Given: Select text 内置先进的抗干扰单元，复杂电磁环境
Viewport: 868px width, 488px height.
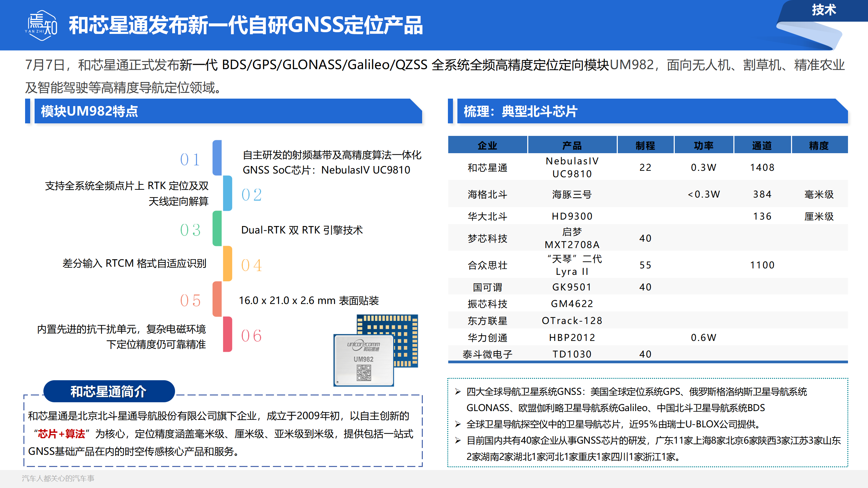Looking at the screenshot, I should coord(121,329).
